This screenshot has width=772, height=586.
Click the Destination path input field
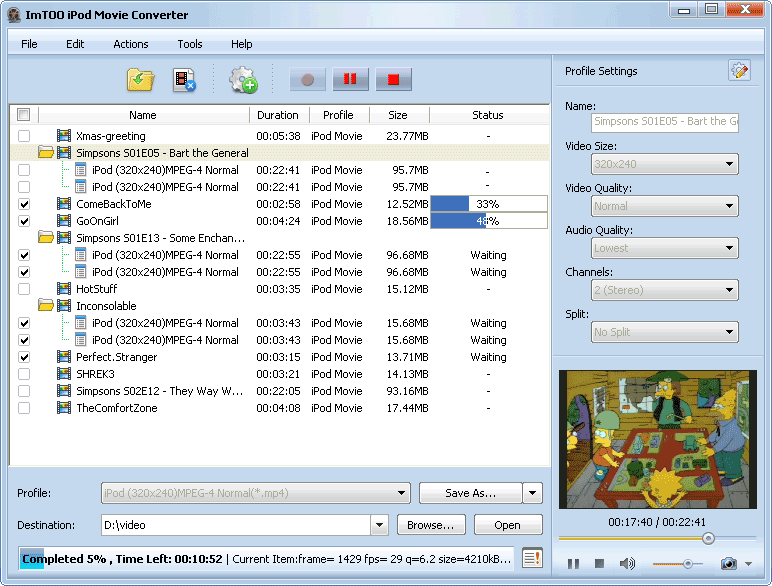(236, 525)
